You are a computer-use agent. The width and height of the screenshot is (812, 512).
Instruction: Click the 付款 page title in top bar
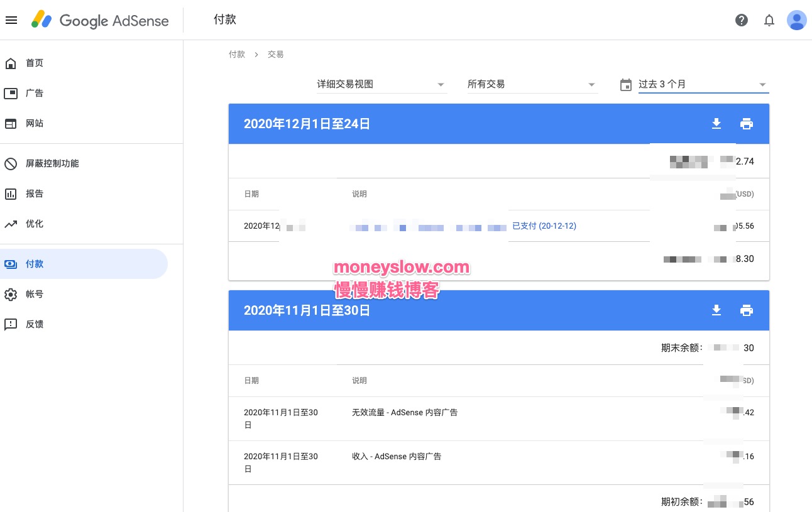pyautogui.click(x=225, y=19)
